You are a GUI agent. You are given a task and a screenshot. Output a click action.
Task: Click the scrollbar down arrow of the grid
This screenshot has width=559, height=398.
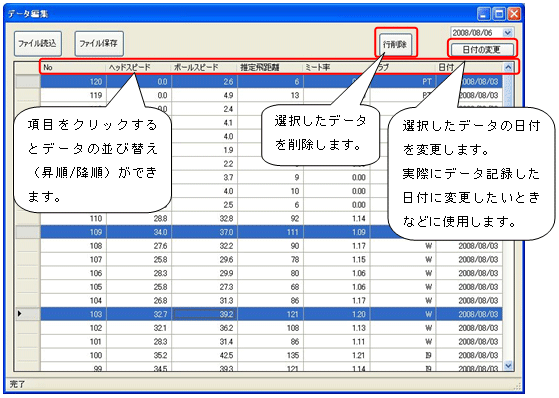(x=508, y=365)
